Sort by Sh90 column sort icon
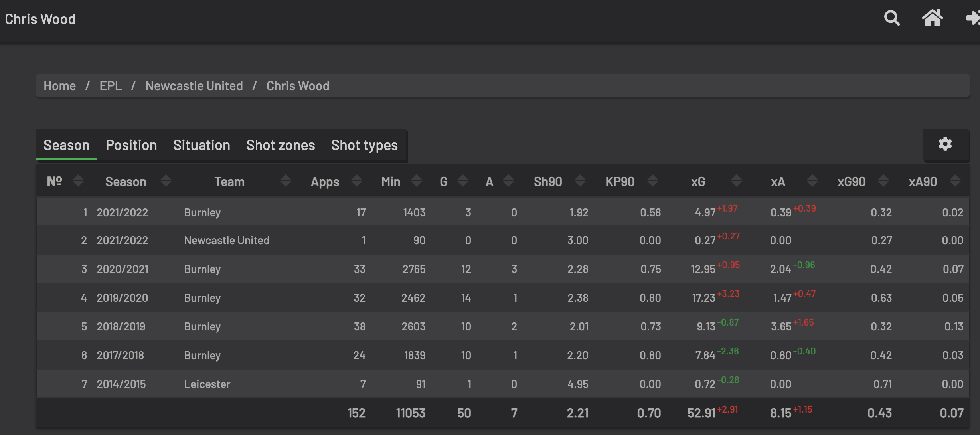 [580, 181]
